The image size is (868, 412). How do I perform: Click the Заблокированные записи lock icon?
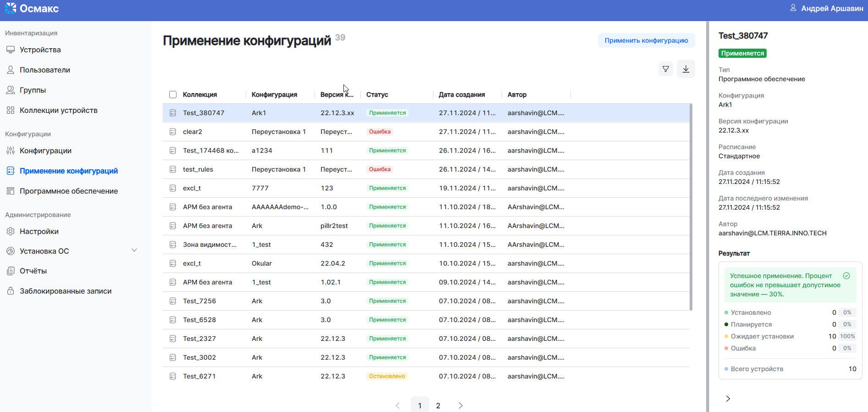click(x=11, y=291)
